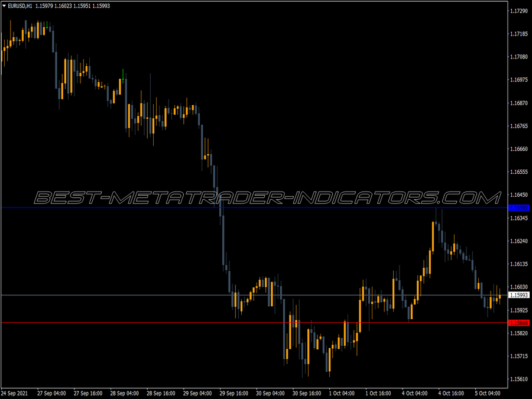Click the 4 Oct 04:00 time label
The height and width of the screenshot is (399, 532).
click(414, 393)
